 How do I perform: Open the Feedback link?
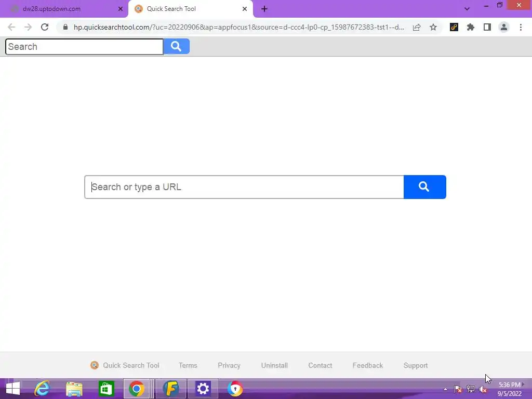(367, 365)
